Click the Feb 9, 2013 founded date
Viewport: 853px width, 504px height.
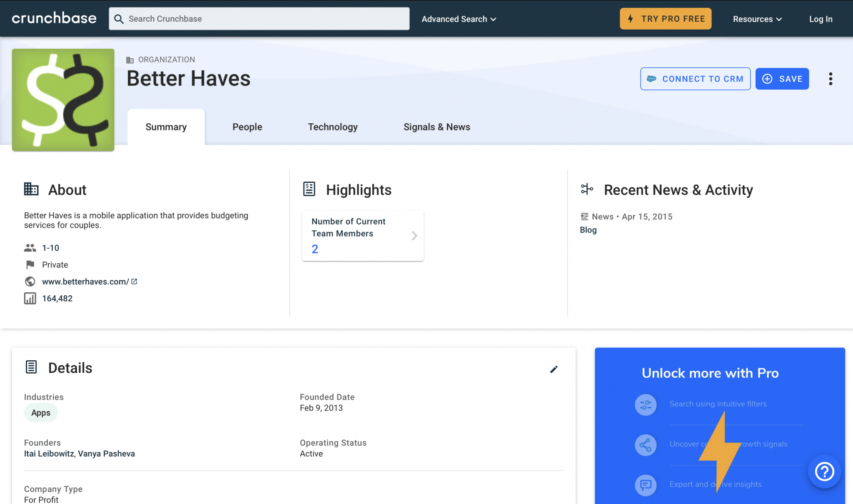coord(321,408)
